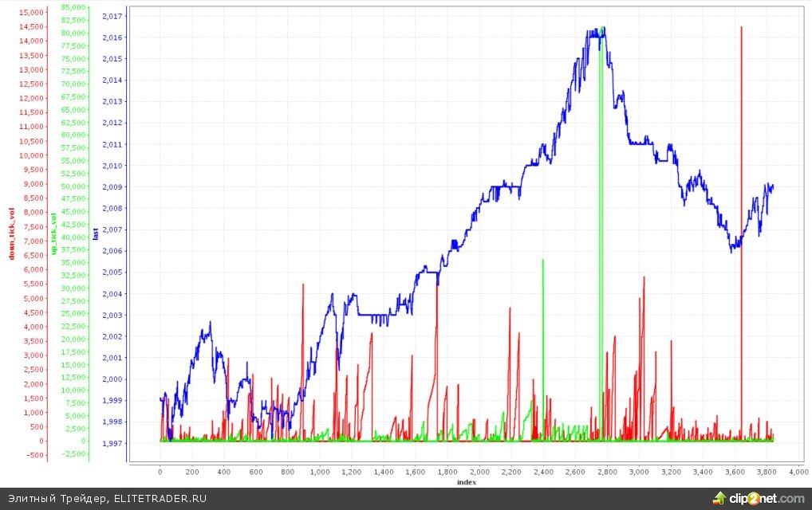Click the 3,600 x-axis label
Image resolution: width=812 pixels, height=510 pixels.
[735, 472]
